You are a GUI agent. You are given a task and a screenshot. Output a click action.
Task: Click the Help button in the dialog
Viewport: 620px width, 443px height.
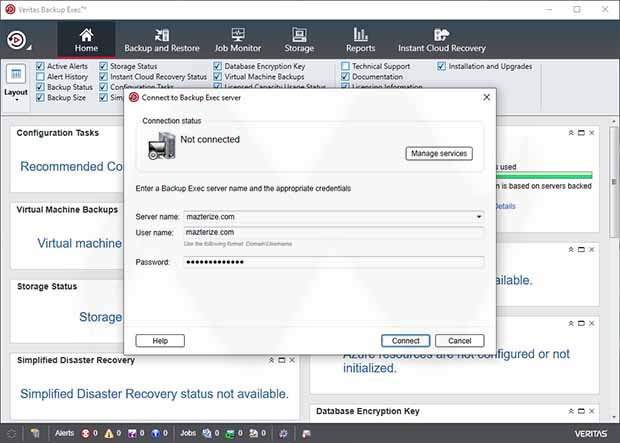pyautogui.click(x=160, y=341)
